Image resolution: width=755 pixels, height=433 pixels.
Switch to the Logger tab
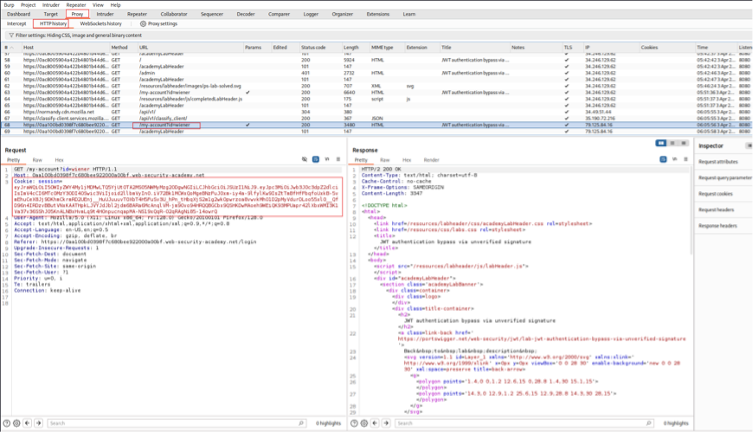[x=311, y=14]
